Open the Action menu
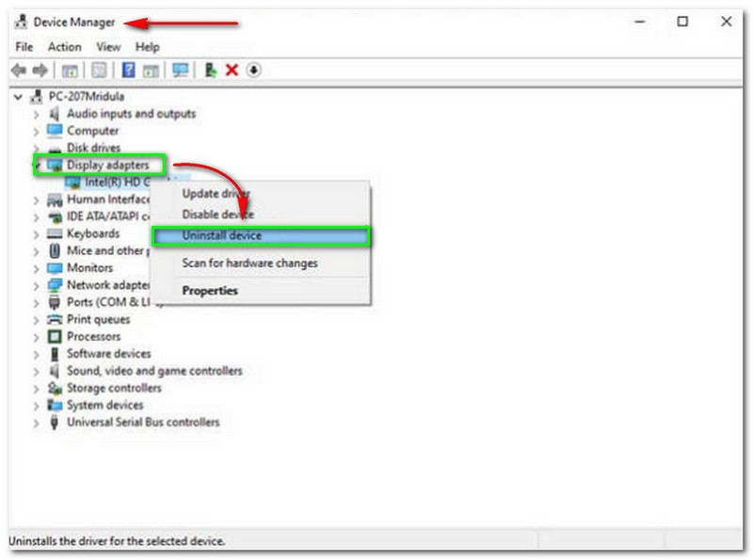This screenshot has width=753, height=560. tap(64, 47)
